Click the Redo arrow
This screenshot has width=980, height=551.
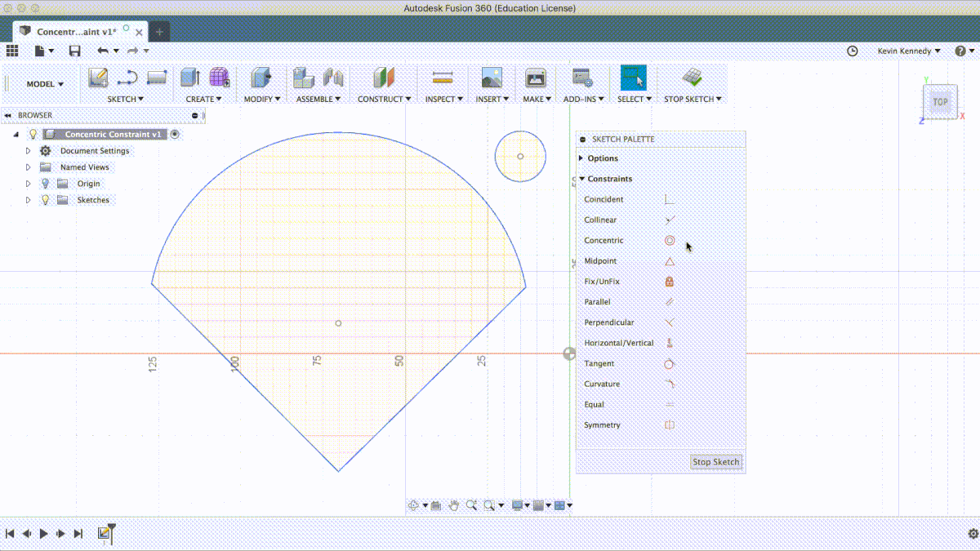coord(131,51)
